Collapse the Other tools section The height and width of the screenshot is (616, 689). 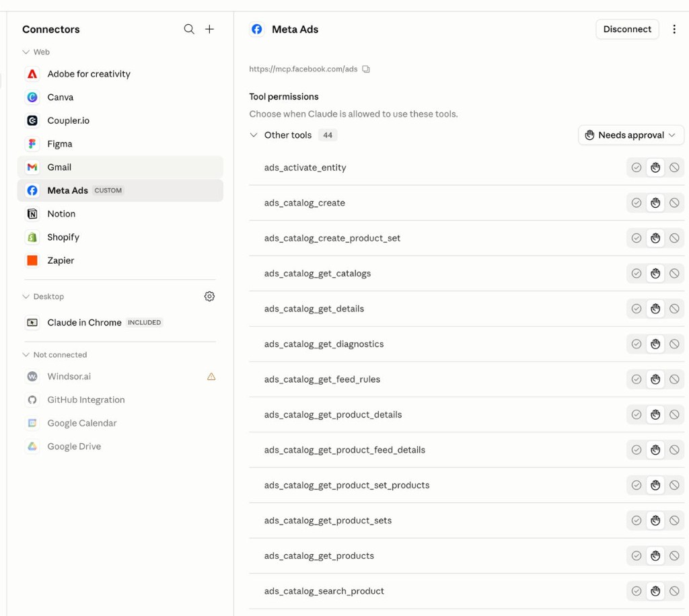pyautogui.click(x=254, y=134)
